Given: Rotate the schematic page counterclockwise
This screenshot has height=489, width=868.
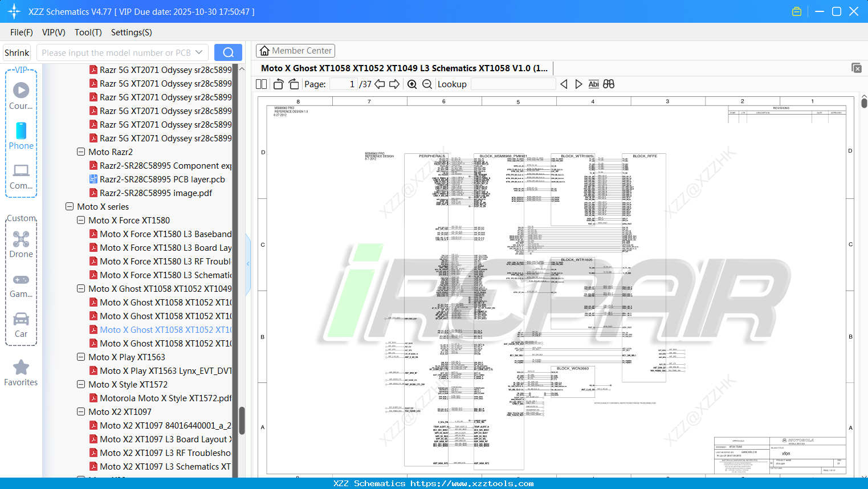Looking at the screenshot, I should click(x=278, y=84).
